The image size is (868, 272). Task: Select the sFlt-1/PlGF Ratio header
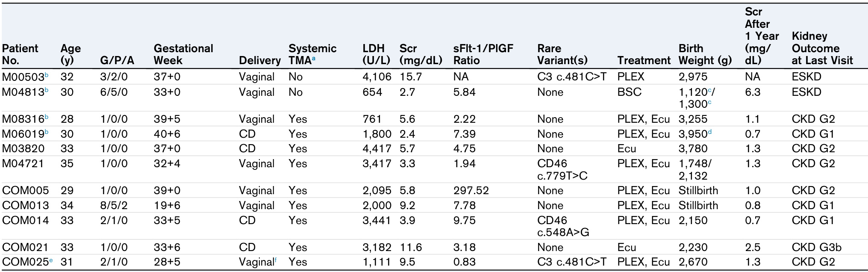coord(483,54)
